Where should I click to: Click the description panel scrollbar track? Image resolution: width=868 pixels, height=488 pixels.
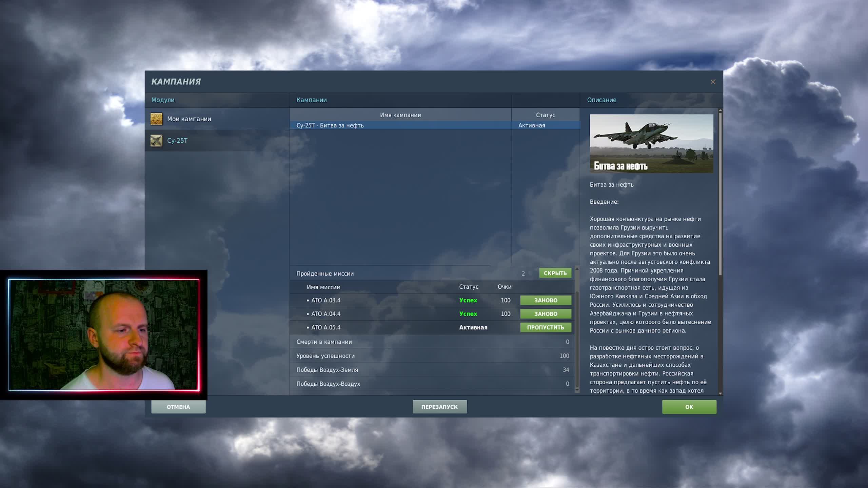[720, 332]
